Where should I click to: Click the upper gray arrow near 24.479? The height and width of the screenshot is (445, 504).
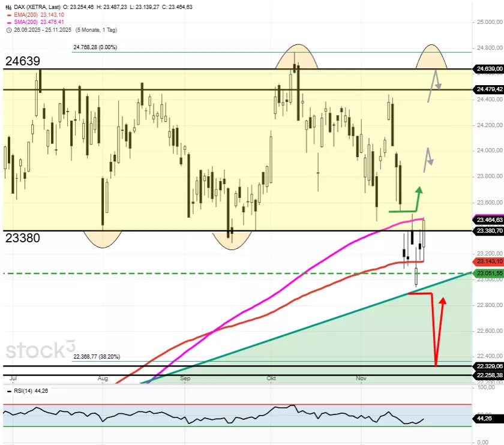[435, 84]
